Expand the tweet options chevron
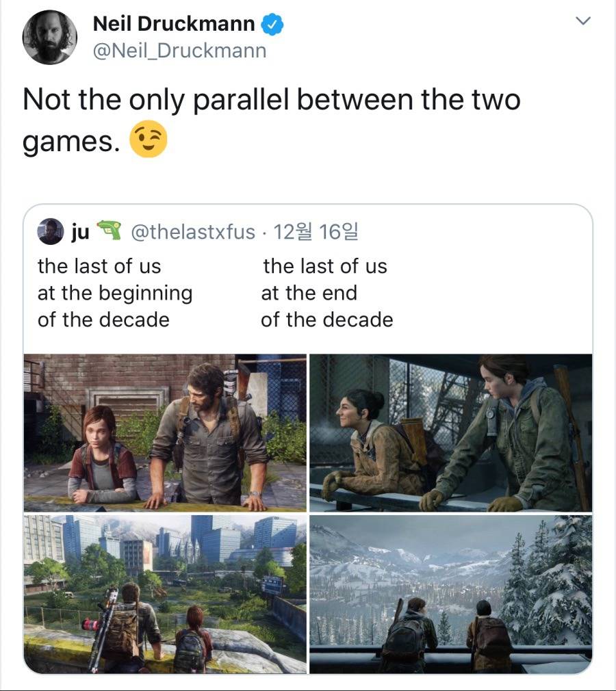Screen dimensions: 616x691 click(x=583, y=21)
